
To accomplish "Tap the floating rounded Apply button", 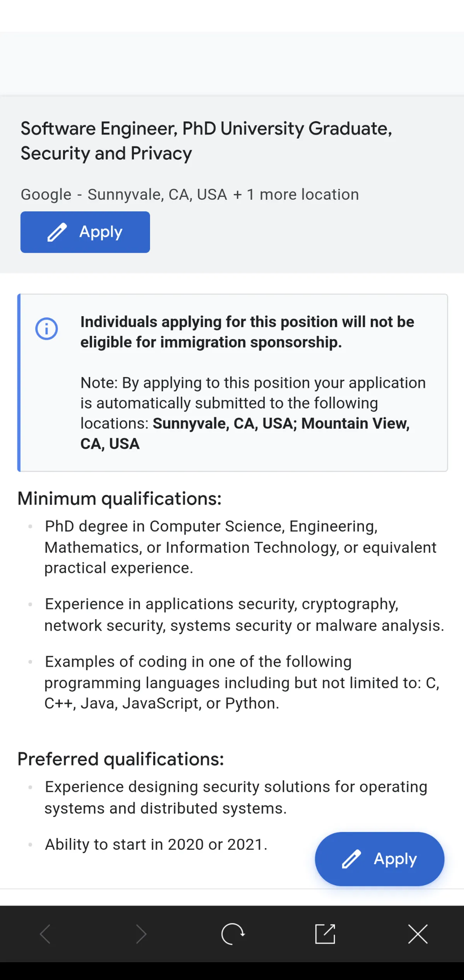I will [379, 859].
